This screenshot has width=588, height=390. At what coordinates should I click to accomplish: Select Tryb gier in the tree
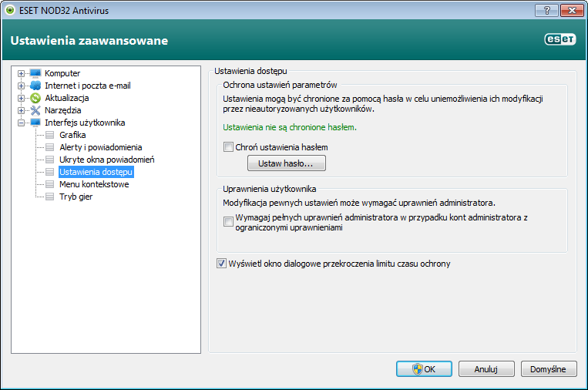coord(76,197)
